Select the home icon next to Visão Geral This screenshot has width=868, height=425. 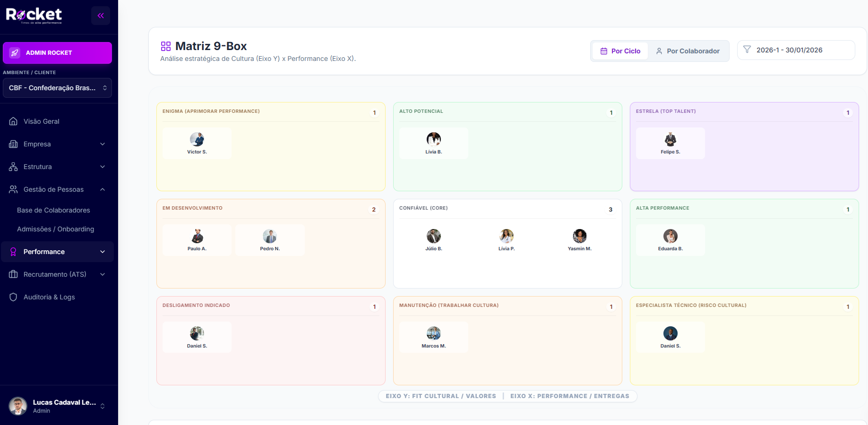[x=13, y=121]
